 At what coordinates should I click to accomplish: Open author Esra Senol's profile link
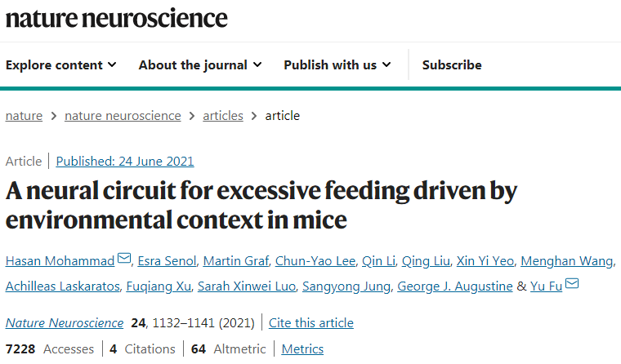coord(168,261)
